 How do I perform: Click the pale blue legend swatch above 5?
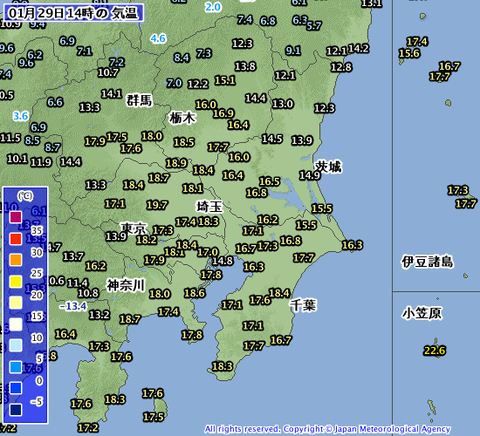click(x=16, y=346)
